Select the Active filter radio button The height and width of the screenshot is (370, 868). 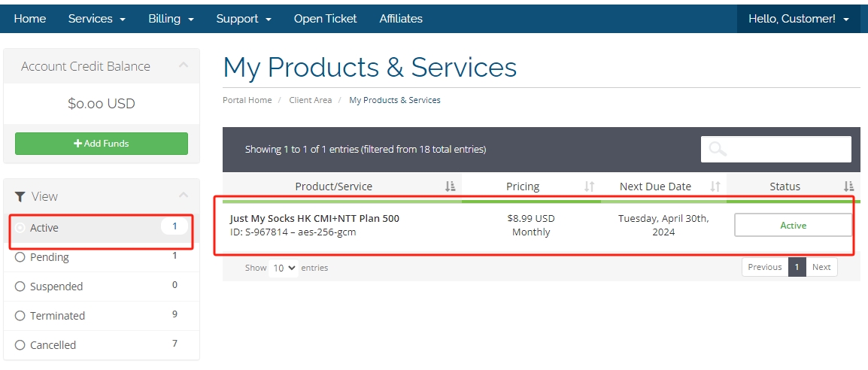point(20,227)
